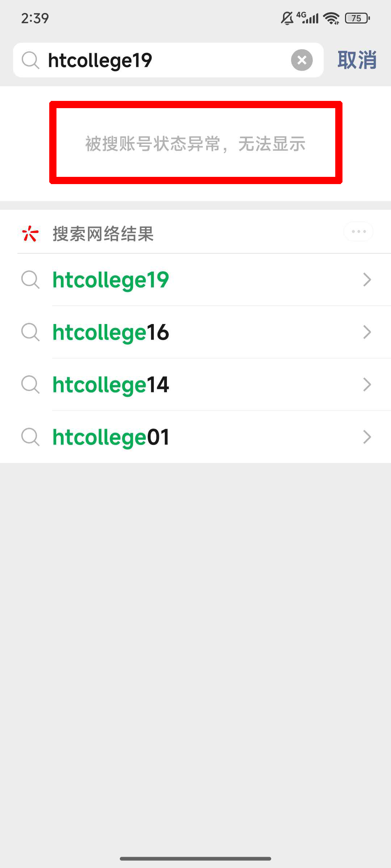The height and width of the screenshot is (868, 391).
Task: Tap the 搜索网络结果 header label
Action: click(x=103, y=234)
